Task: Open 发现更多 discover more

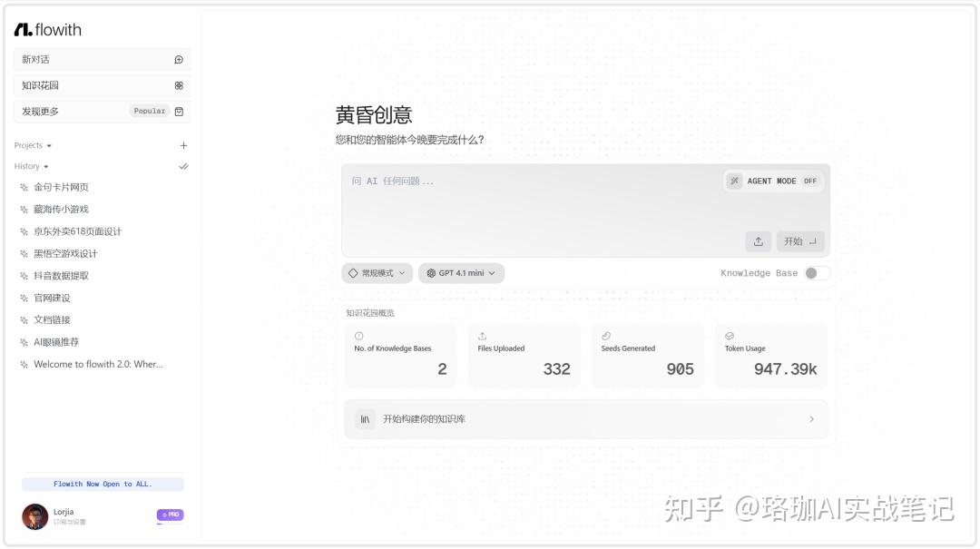Action: tap(102, 112)
